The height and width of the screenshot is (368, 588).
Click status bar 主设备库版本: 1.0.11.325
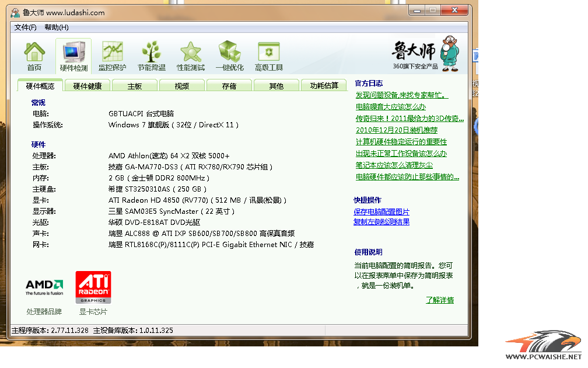[x=133, y=331]
